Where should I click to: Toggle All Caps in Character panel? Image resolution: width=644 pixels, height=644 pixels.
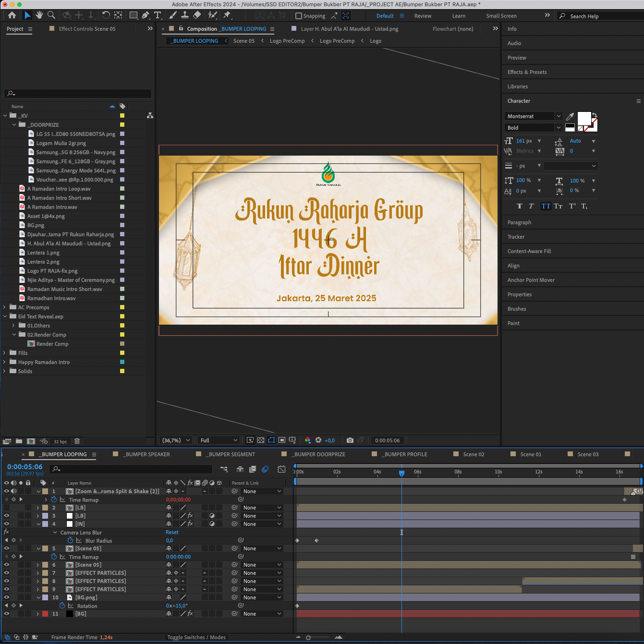click(x=546, y=206)
